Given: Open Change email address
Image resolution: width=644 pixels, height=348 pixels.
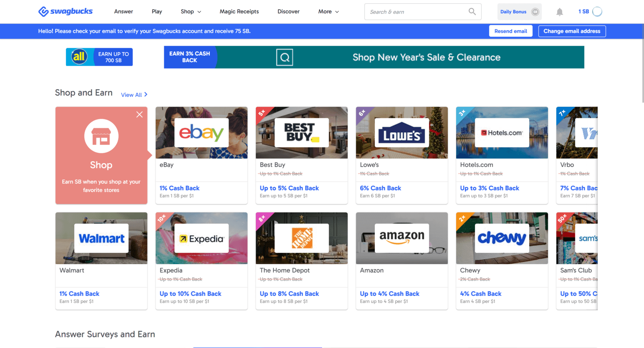Looking at the screenshot, I should click(x=572, y=31).
